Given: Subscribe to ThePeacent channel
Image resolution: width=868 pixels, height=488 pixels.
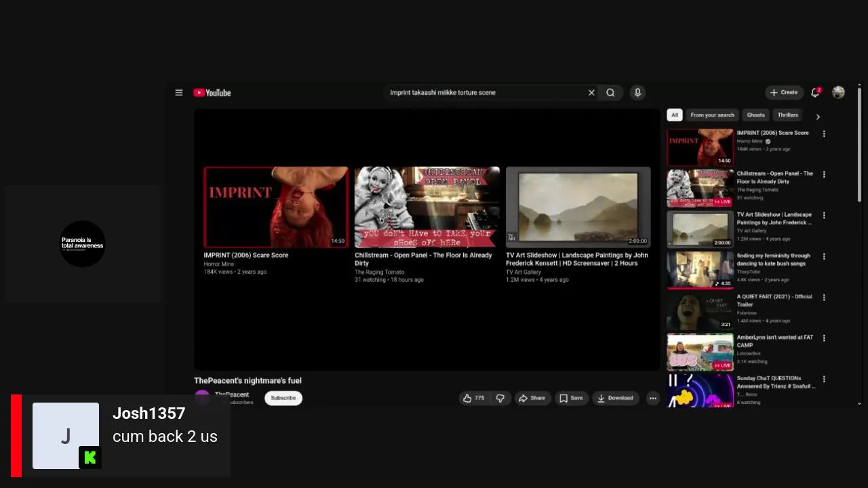Looking at the screenshot, I should [283, 398].
